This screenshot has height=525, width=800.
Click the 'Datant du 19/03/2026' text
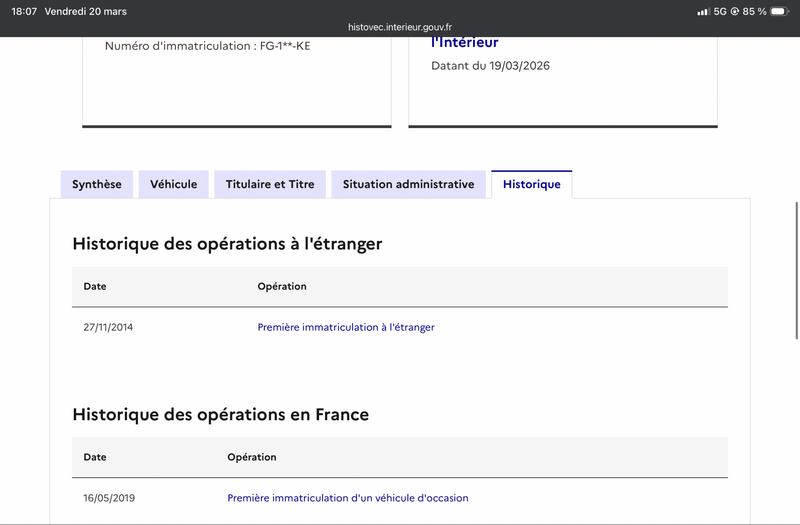tap(490, 66)
